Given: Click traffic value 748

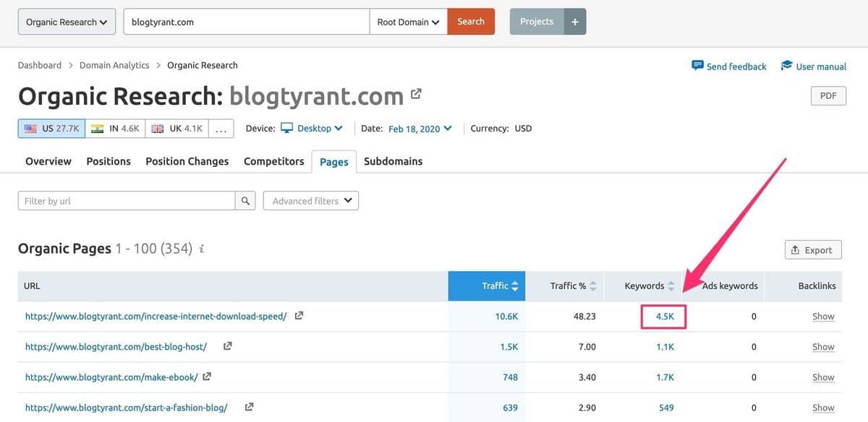Looking at the screenshot, I should [x=511, y=377].
